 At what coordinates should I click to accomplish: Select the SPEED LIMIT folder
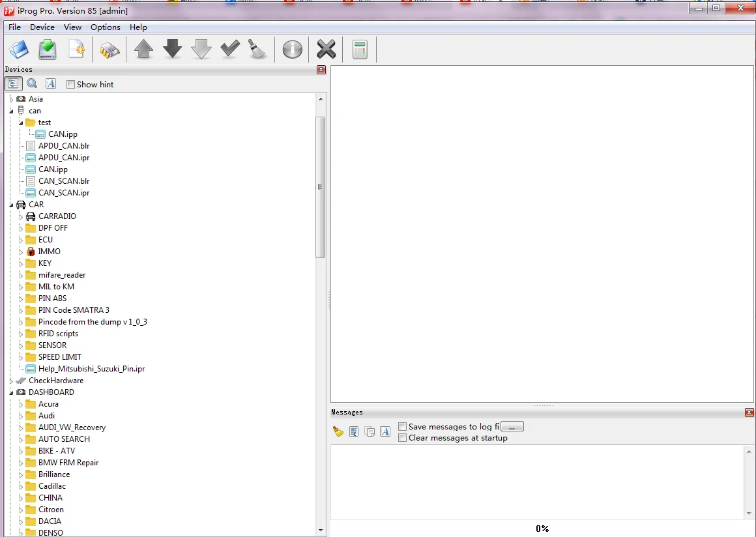click(x=60, y=356)
